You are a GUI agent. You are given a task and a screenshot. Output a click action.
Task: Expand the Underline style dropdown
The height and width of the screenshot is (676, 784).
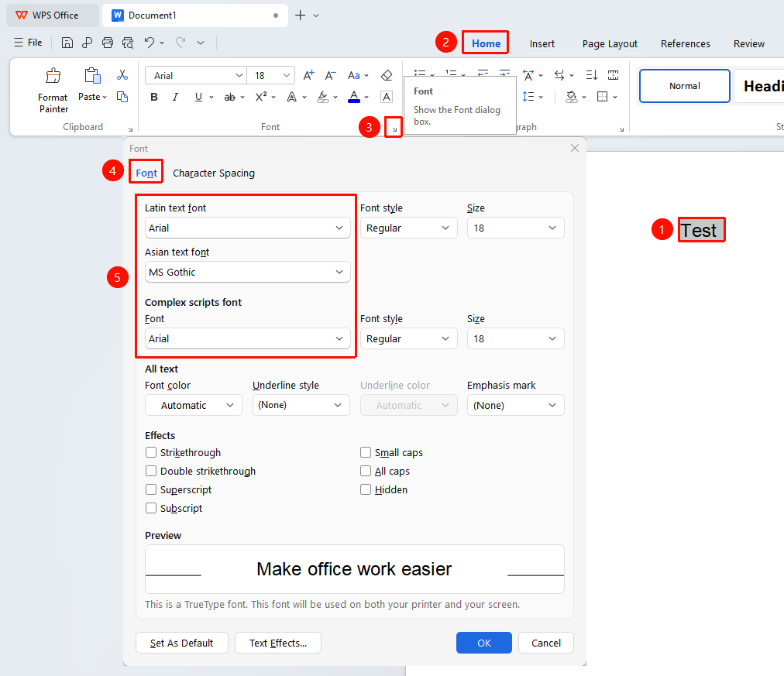[301, 405]
